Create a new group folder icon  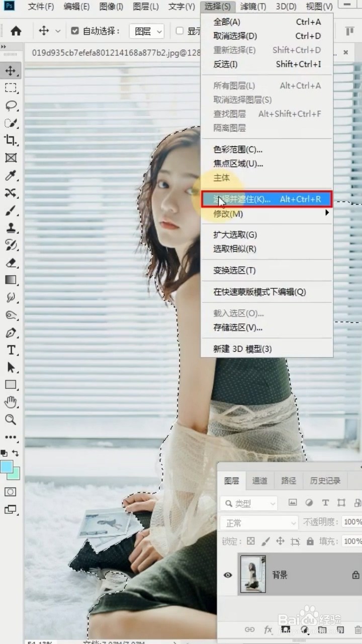tap(322, 629)
